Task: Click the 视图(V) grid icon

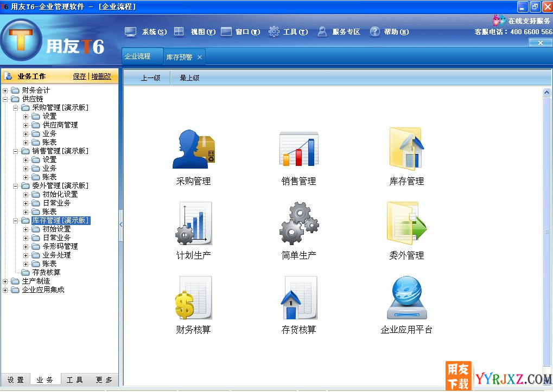Action: point(179,31)
